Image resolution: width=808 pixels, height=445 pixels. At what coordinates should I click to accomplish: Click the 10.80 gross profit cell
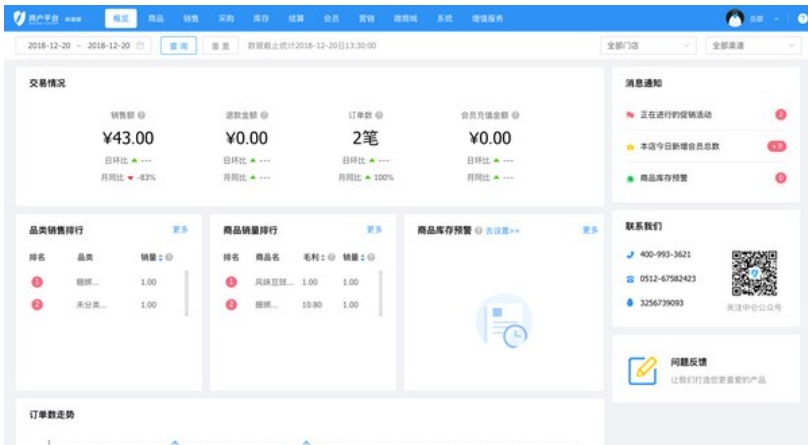click(x=312, y=304)
